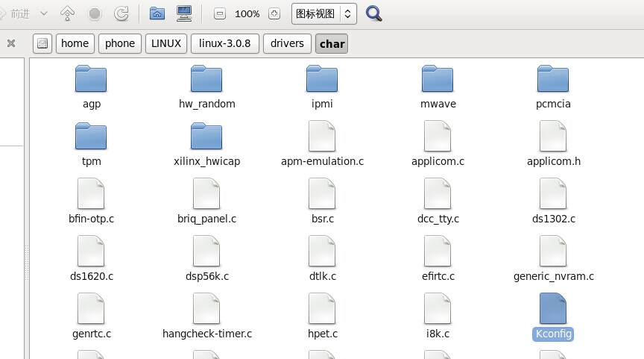Open the Home folder toolbar icon
The height and width of the screenshot is (359, 644).
[x=157, y=13]
